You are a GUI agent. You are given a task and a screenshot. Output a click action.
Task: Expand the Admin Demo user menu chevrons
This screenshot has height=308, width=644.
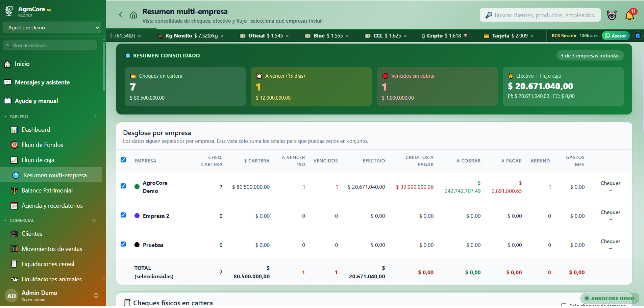coord(96,296)
